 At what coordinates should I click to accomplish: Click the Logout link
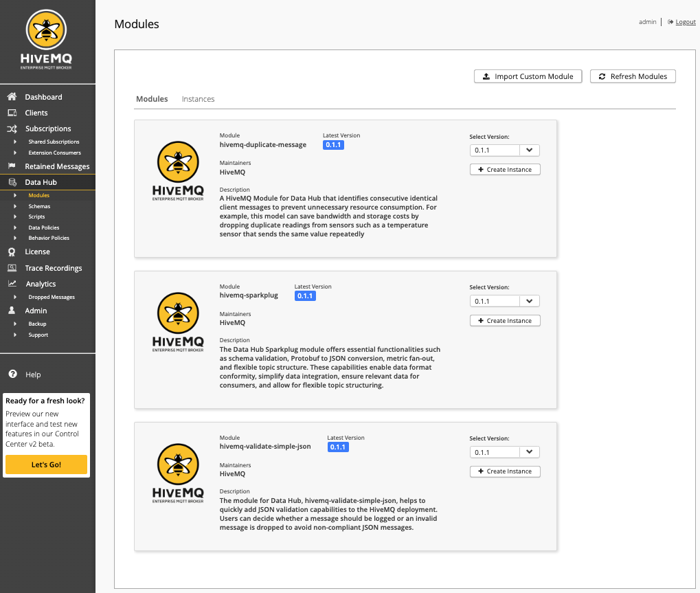click(x=685, y=22)
